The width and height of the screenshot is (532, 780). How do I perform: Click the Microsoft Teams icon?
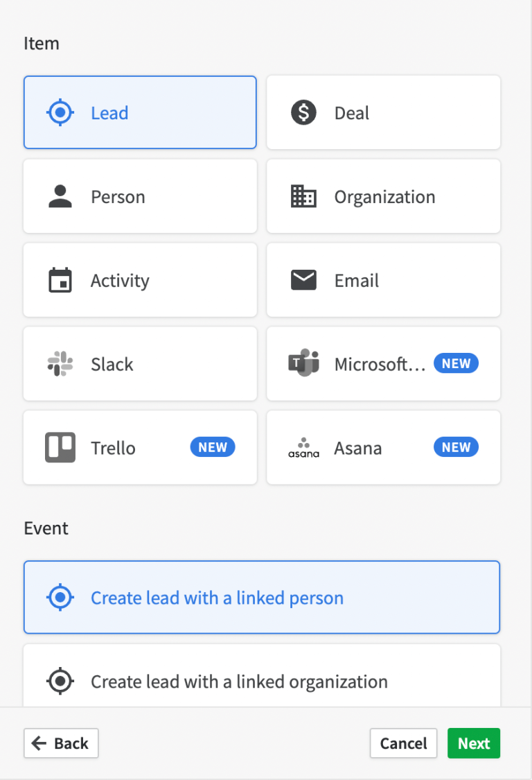tap(303, 363)
